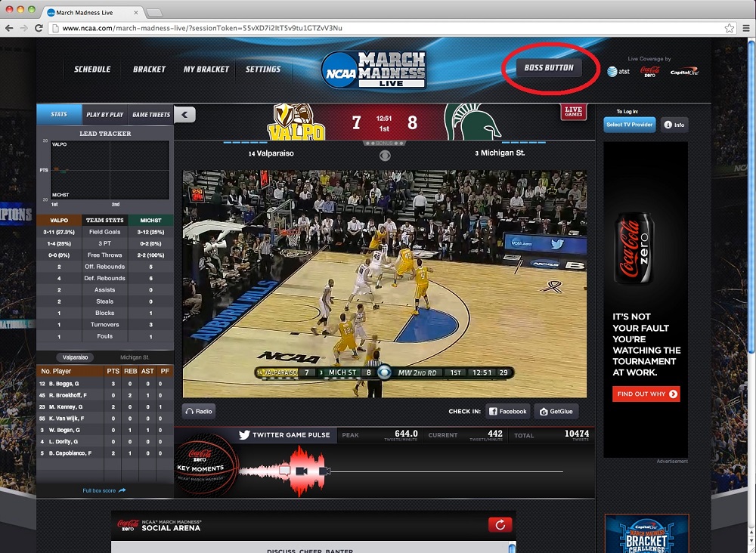
Task: Open Radio audio with headphones button
Action: (x=199, y=412)
